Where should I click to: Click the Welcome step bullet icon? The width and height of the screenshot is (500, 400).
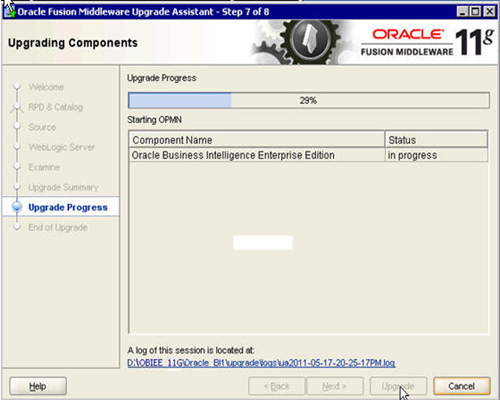coord(17,87)
